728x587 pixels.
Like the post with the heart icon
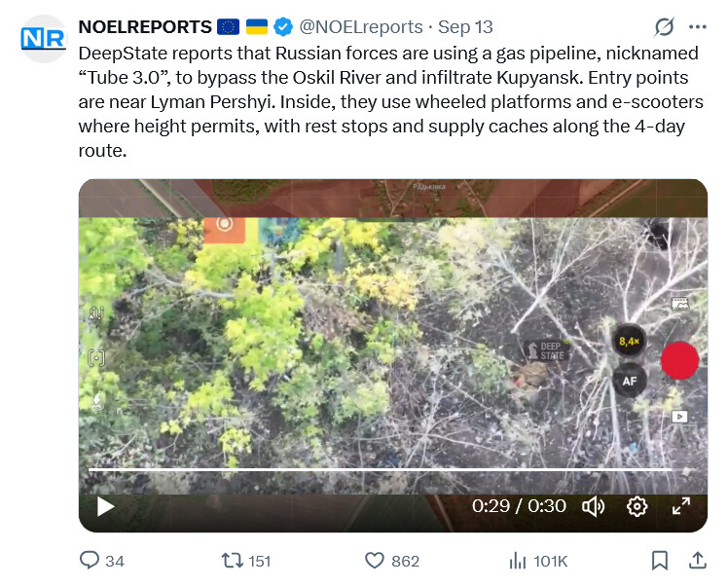(x=375, y=560)
